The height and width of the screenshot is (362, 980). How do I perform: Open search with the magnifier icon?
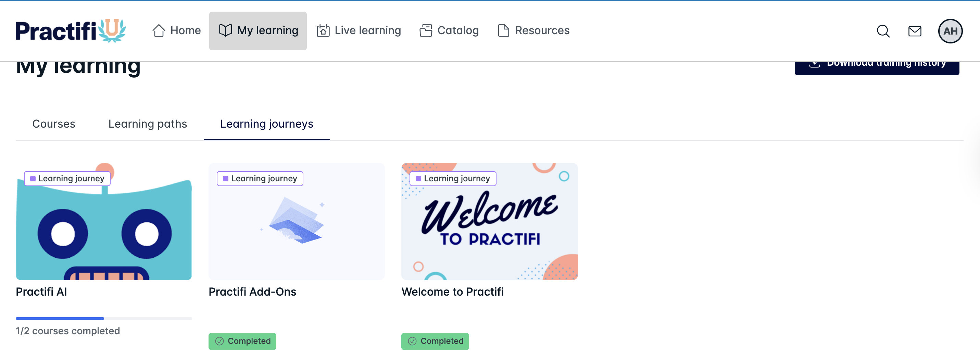tap(883, 31)
